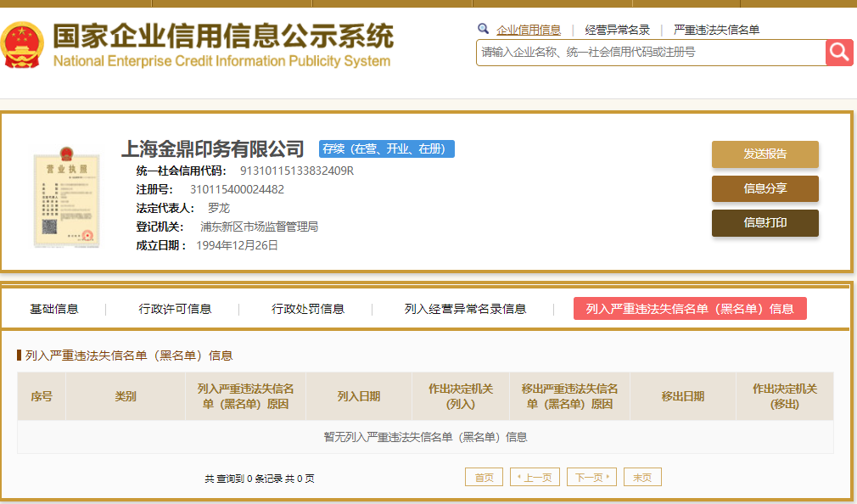Focus the enterprise name search input field

point(651,53)
